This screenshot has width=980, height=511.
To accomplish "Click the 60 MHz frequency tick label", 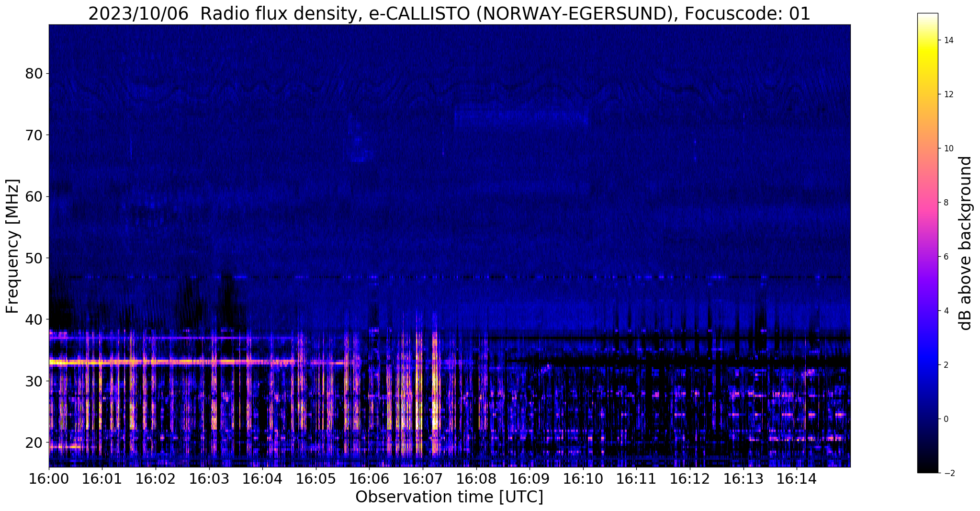I will coord(34,196).
